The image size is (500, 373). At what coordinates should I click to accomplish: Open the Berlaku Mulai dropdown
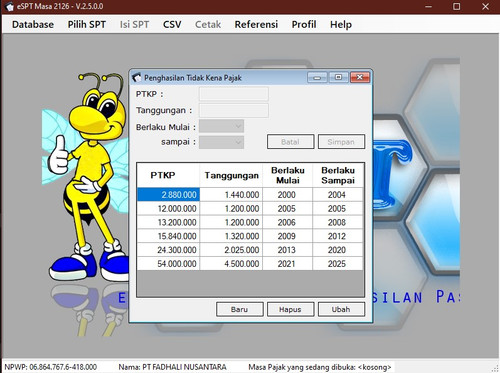(222, 126)
